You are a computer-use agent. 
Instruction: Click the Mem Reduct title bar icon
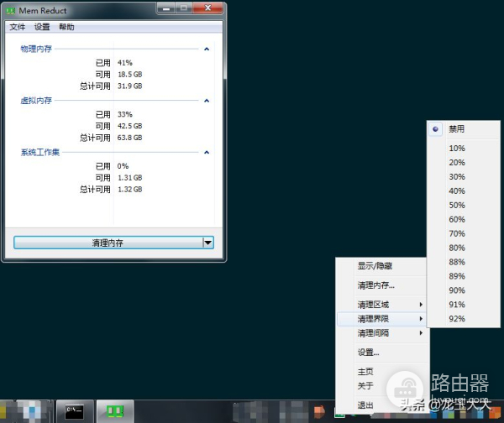pos(12,11)
